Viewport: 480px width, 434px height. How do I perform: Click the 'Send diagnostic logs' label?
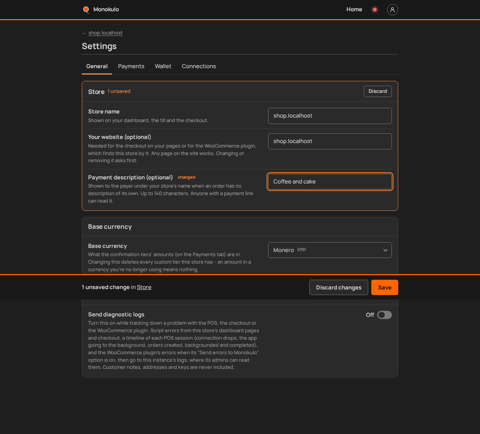[116, 315]
